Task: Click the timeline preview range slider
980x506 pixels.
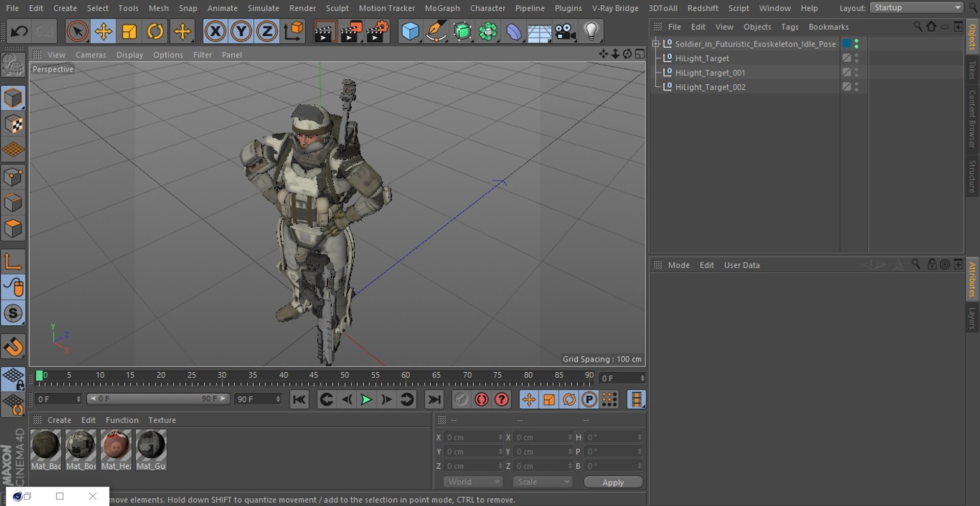Action: point(158,399)
